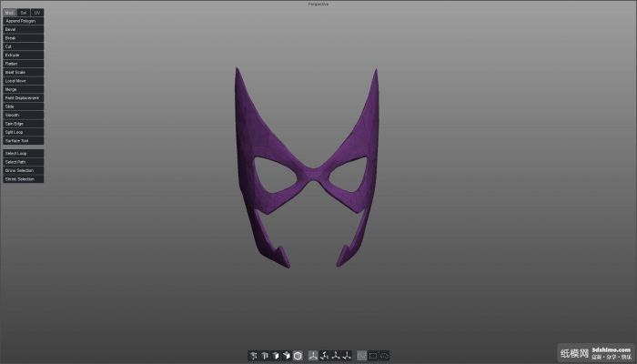Viewport: 637px width, 364px height.
Task: Open the Surface Tool
Action: (x=23, y=140)
